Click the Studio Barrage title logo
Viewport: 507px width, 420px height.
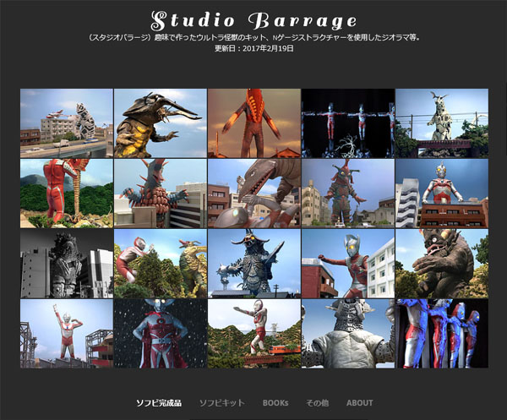[253, 20]
